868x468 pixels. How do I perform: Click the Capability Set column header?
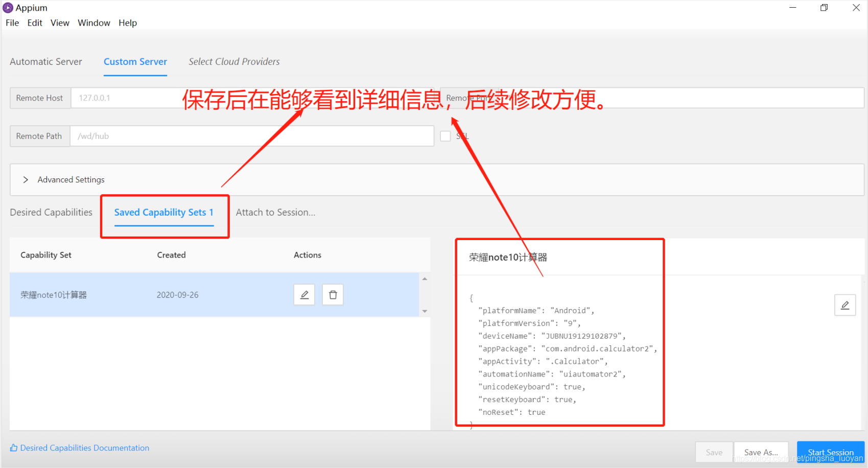point(46,255)
